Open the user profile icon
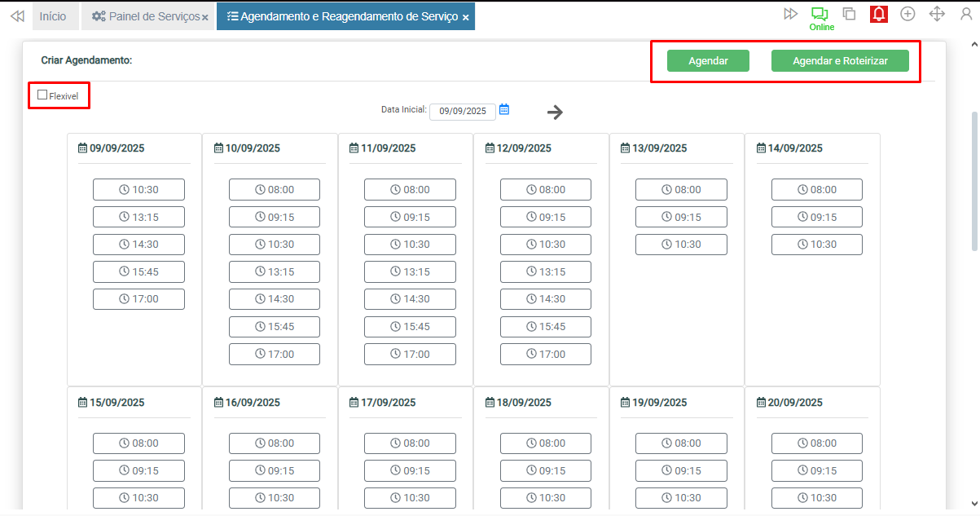Screen dimensions: 980x516 [966, 14]
